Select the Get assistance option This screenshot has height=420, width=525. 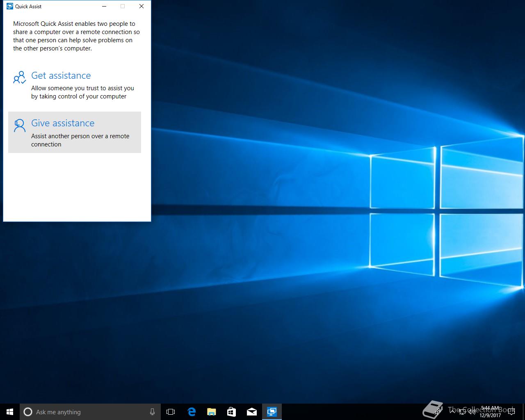(x=61, y=76)
